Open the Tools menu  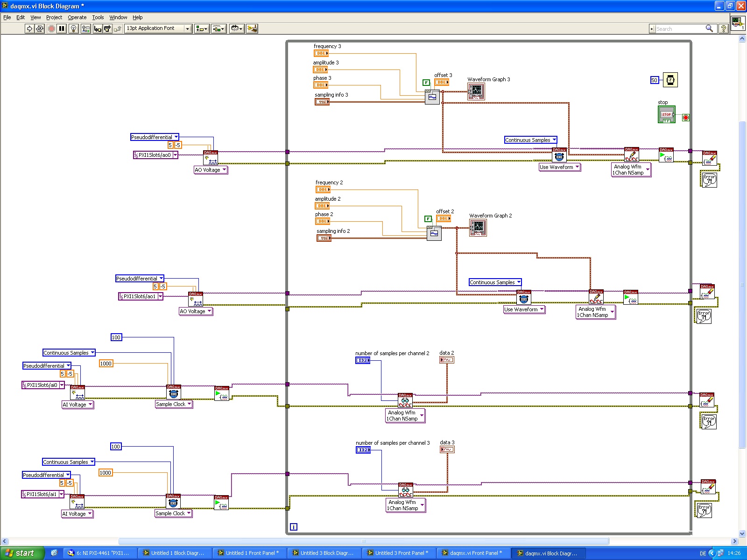pyautogui.click(x=98, y=17)
